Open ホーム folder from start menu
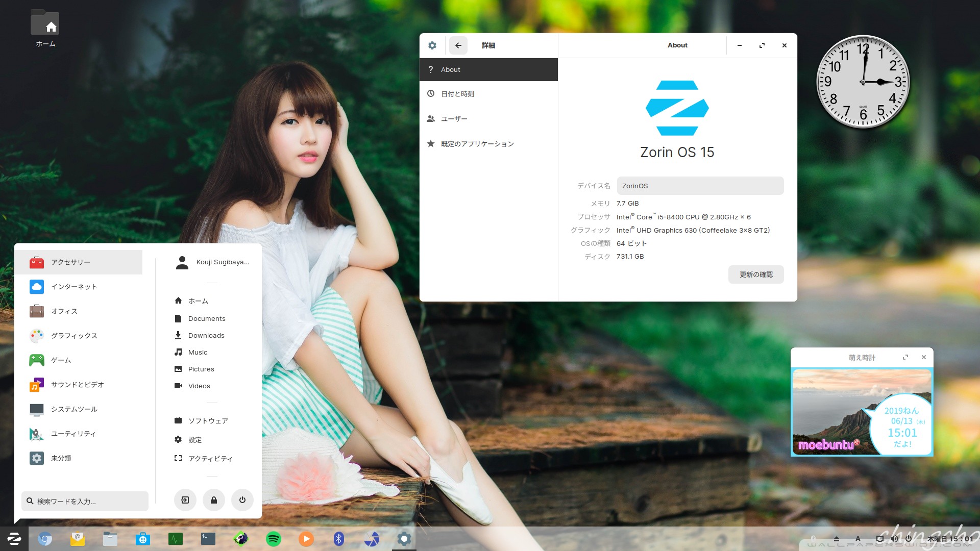980x551 pixels. tap(191, 301)
